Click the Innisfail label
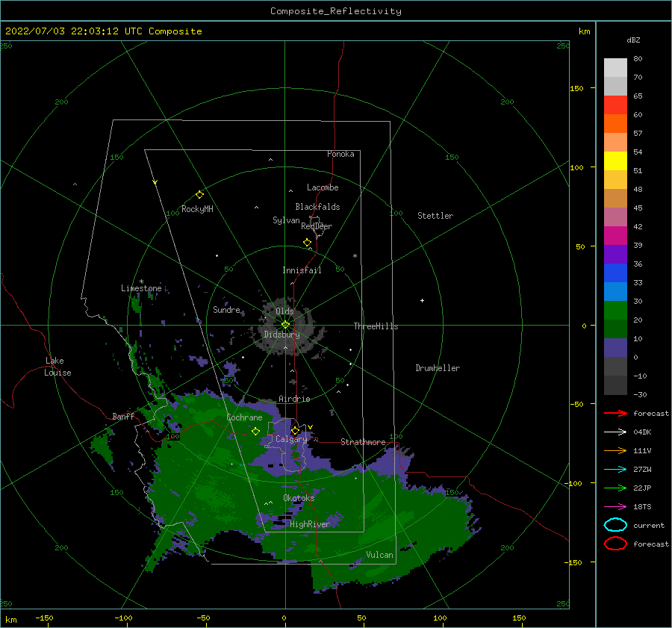672x628 pixels. (x=302, y=270)
